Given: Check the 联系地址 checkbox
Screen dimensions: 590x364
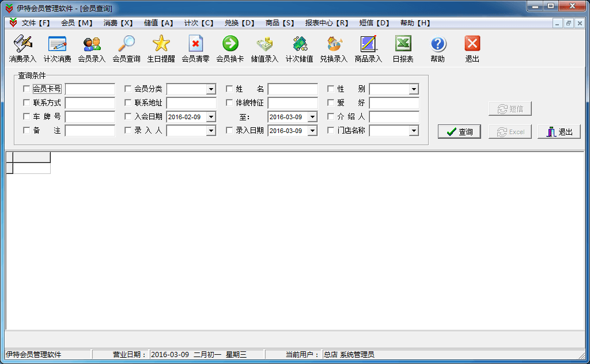Looking at the screenshot, I should pyautogui.click(x=128, y=103).
